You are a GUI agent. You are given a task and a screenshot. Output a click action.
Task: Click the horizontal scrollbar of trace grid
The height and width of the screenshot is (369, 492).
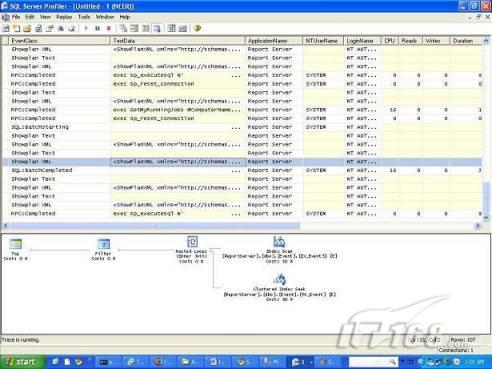point(241,226)
